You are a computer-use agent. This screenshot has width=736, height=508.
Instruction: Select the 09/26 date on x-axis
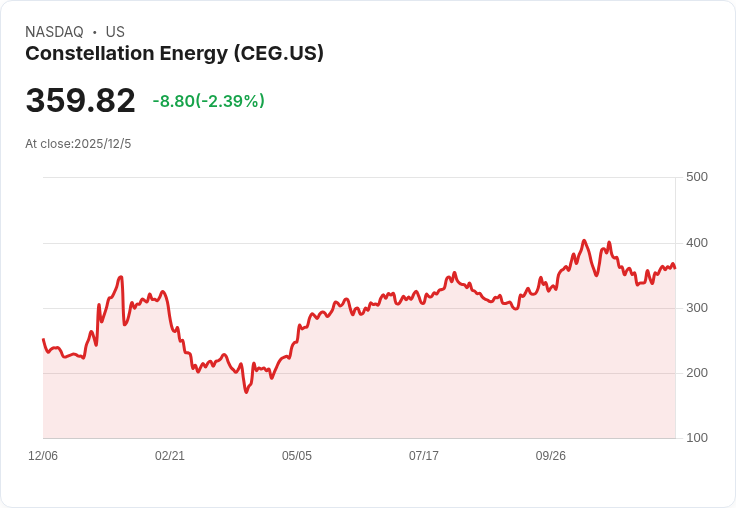[551, 456]
